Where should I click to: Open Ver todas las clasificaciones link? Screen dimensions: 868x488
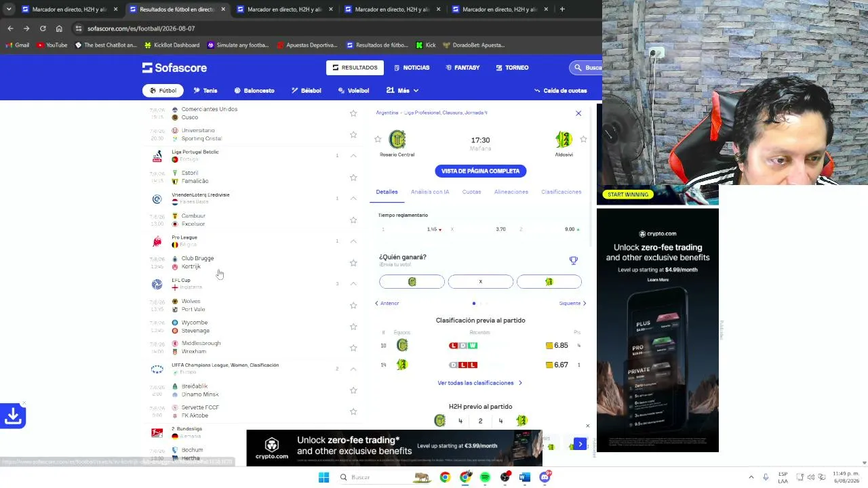coord(480,383)
